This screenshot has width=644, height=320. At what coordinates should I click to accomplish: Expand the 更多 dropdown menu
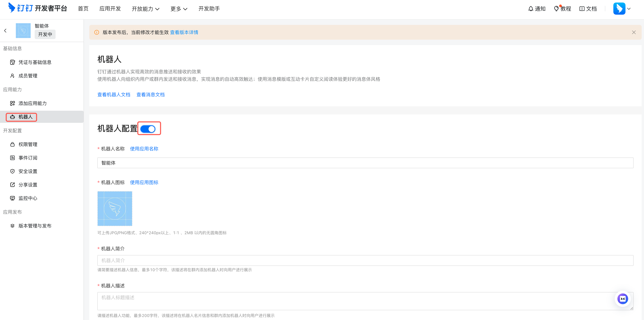[179, 9]
